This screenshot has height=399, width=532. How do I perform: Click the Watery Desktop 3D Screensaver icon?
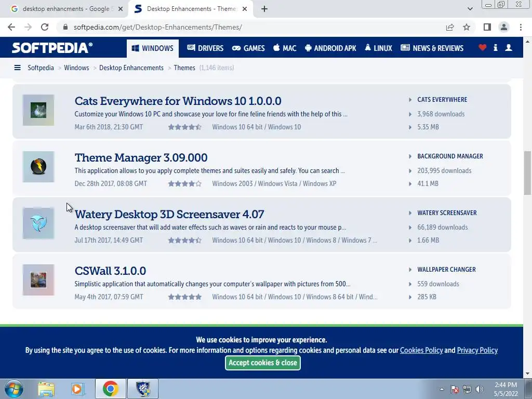tap(38, 223)
